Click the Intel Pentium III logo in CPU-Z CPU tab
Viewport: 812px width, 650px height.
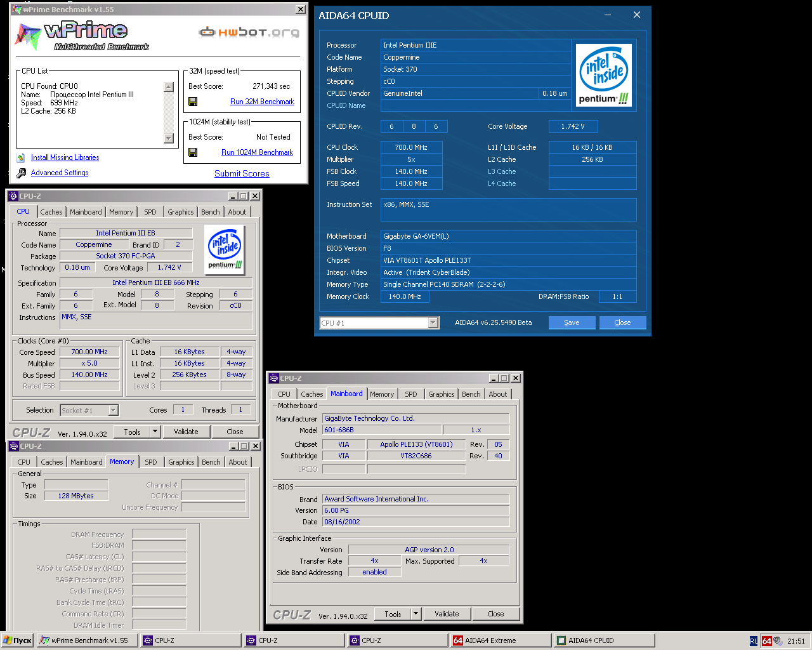(225, 251)
